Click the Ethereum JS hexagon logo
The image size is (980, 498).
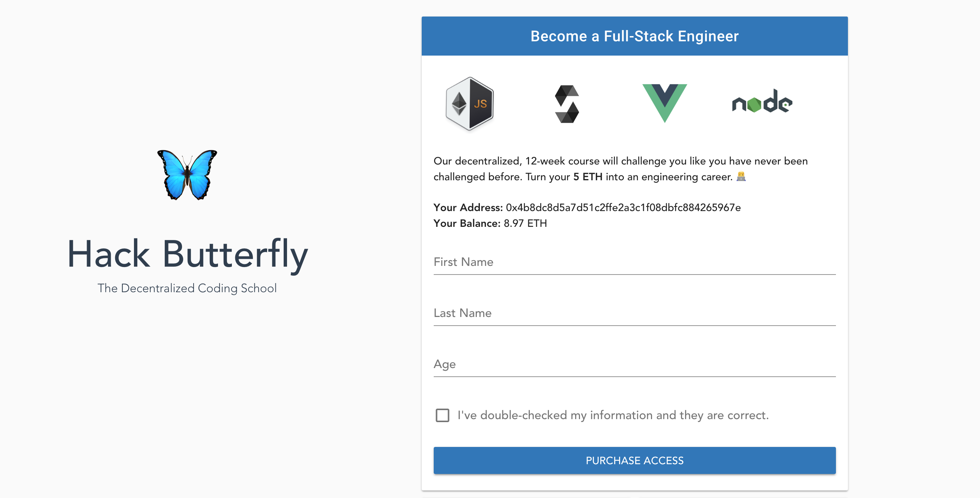[x=469, y=104]
